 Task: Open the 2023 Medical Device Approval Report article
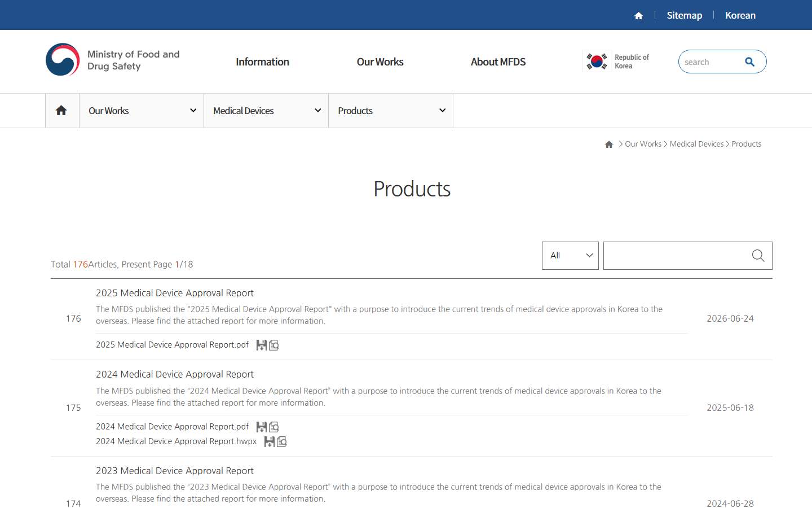pos(175,471)
